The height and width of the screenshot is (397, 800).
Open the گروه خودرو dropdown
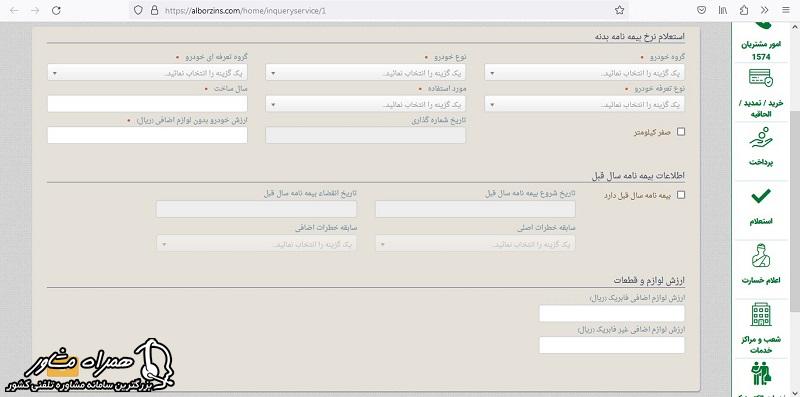(x=584, y=72)
